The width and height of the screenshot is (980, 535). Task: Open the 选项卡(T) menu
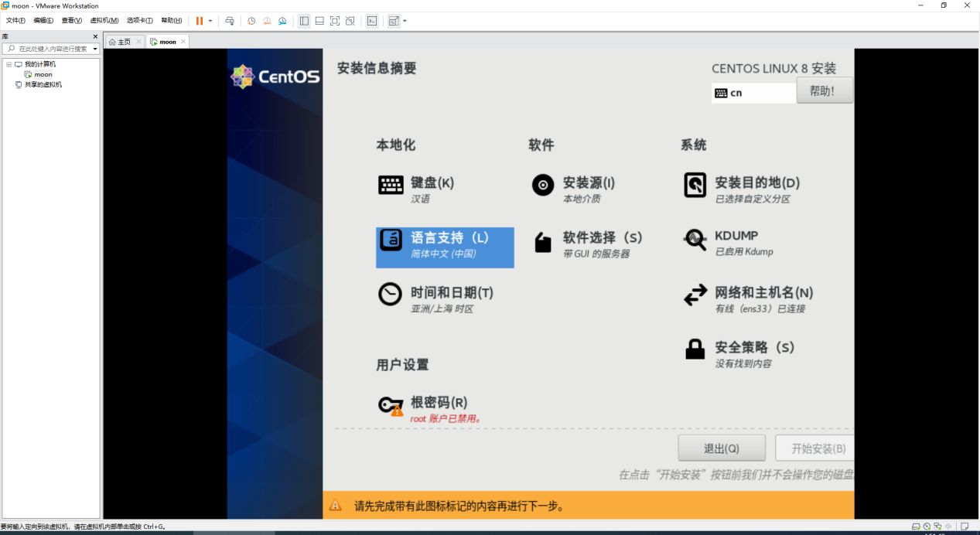point(139,21)
